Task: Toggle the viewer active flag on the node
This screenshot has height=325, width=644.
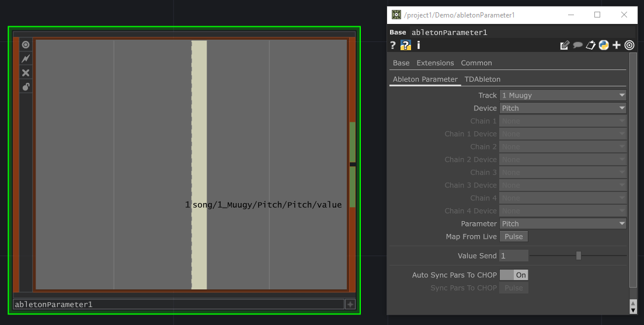Action: click(26, 45)
